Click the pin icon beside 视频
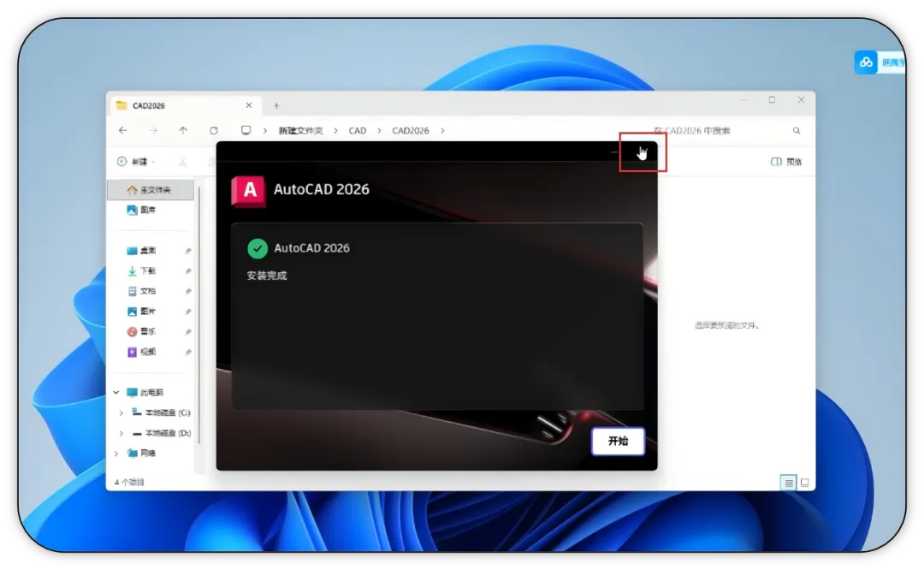The image size is (924, 570). tap(188, 353)
